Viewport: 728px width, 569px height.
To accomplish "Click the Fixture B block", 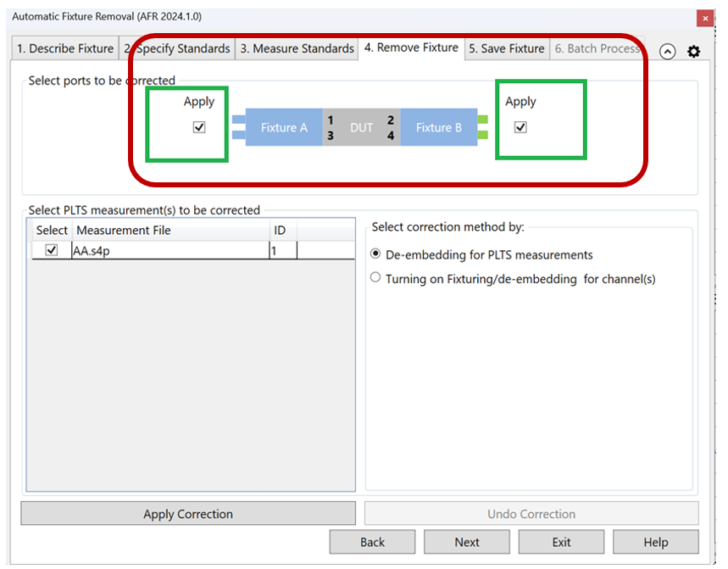I will [x=439, y=127].
